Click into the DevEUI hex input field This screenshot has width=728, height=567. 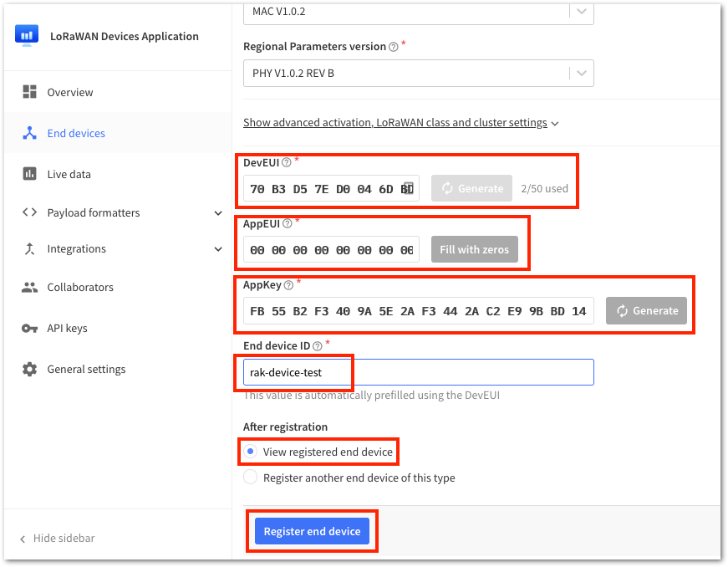pos(331,188)
